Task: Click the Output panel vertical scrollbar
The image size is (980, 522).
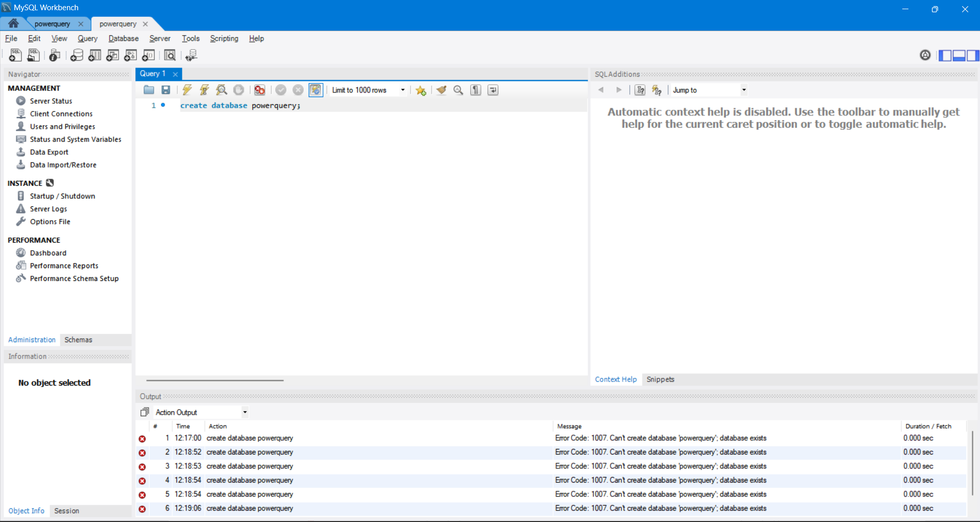Action: point(972,463)
